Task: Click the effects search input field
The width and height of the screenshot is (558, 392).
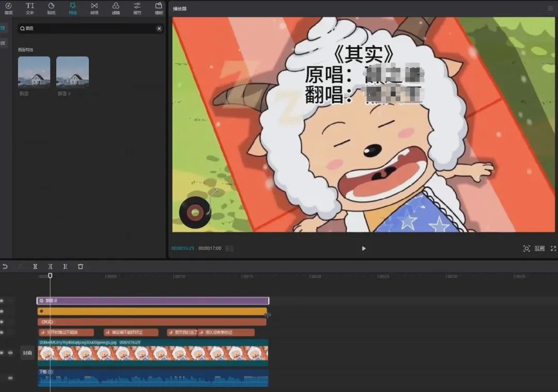Action: coord(88,29)
